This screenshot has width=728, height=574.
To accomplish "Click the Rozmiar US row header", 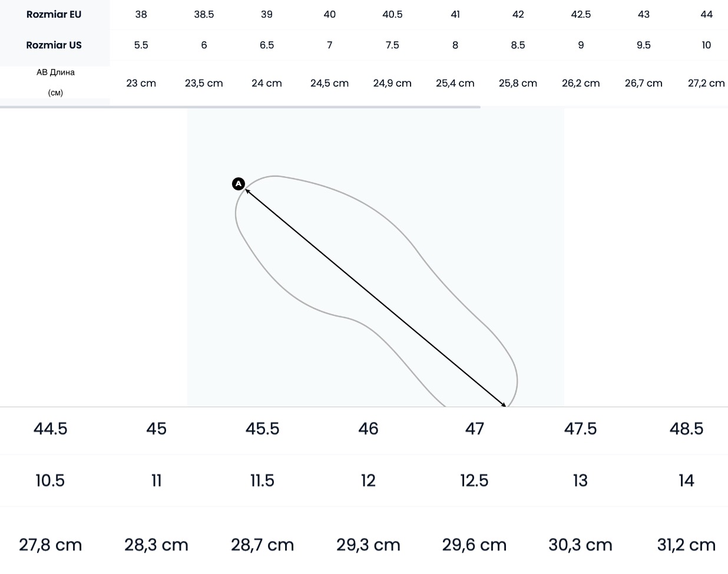I will pyautogui.click(x=54, y=45).
